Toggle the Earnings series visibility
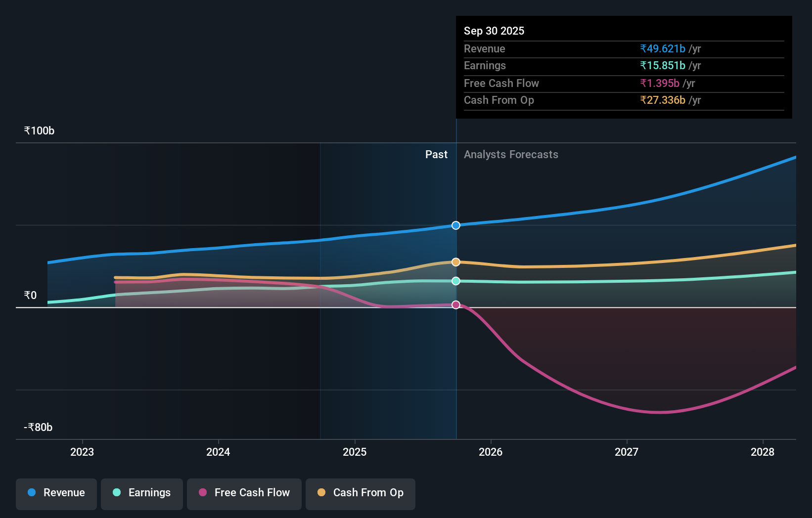The image size is (812, 518). tap(141, 493)
